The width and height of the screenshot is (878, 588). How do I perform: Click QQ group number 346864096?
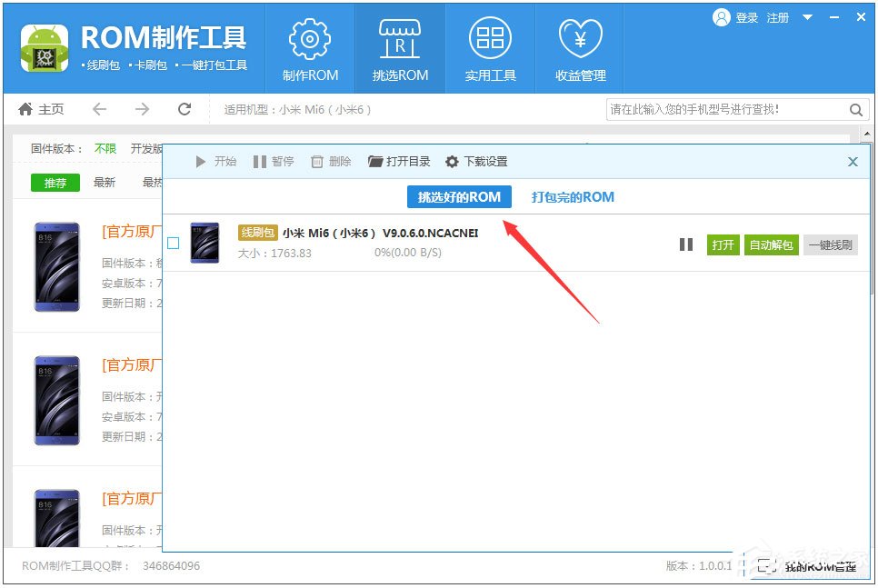point(172,565)
